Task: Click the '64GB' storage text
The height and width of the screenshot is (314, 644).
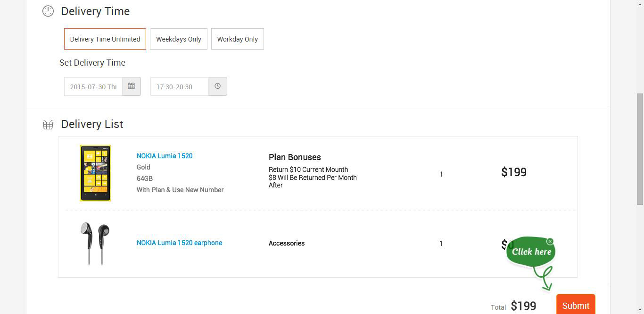Action: coord(145,178)
